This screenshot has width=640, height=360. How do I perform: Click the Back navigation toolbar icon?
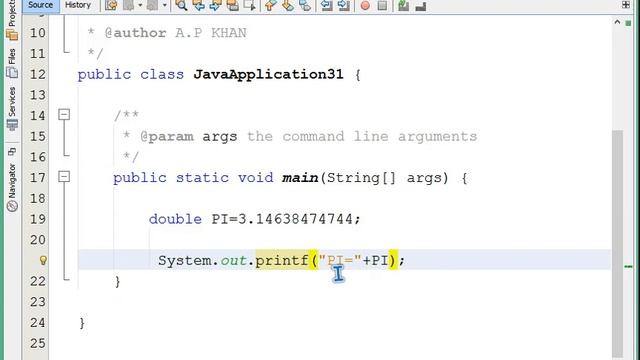coord(128,5)
